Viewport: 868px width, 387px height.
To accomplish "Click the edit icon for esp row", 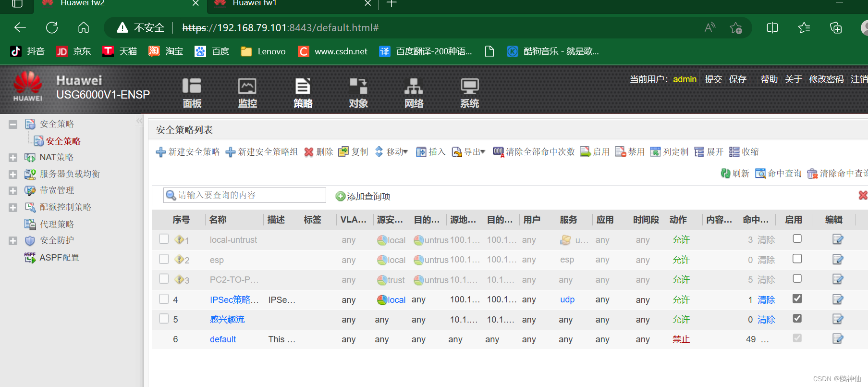I will (x=838, y=260).
